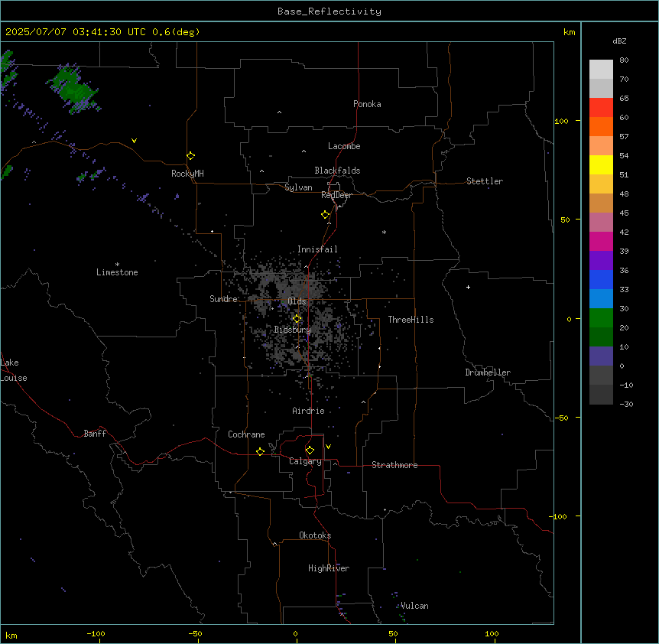Click the yellow station marker south of RedDeer
Screen dimensions: 659x644
pos(325,215)
